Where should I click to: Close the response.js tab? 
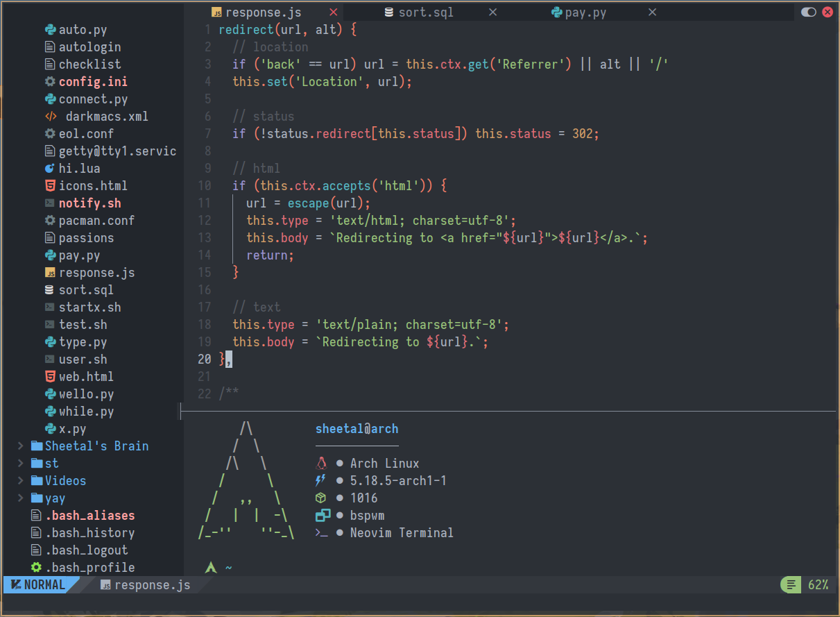pos(334,12)
